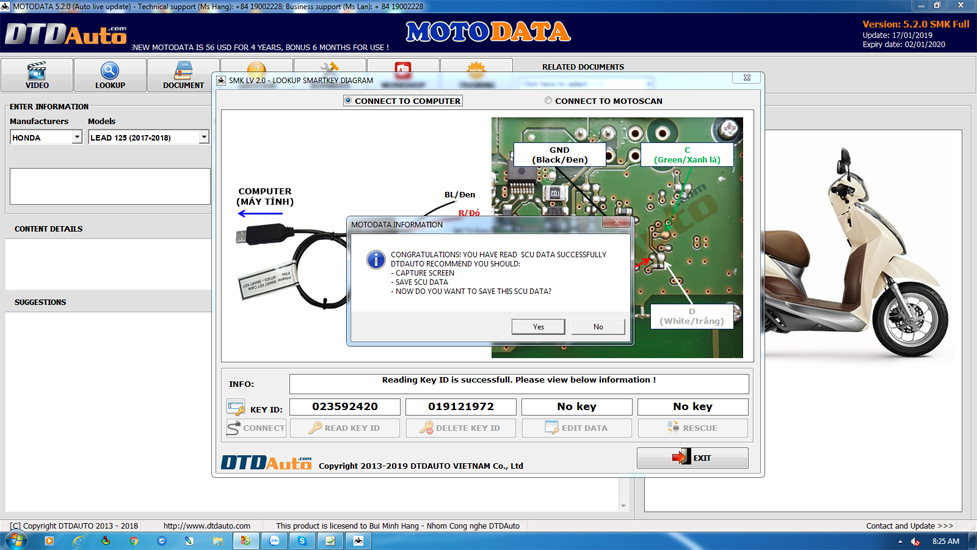Click No in the MOTODATA dialog
The height and width of the screenshot is (550, 977).
598,326
